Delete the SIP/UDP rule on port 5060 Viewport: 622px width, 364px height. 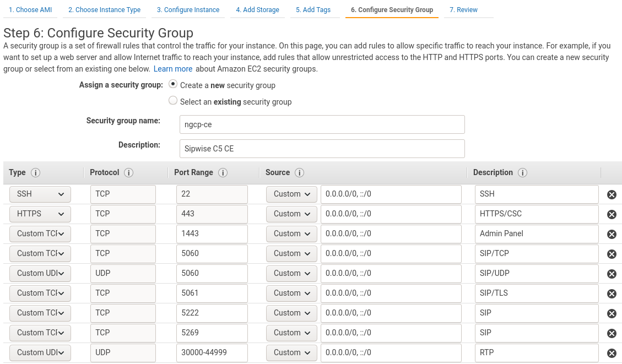coord(612,273)
